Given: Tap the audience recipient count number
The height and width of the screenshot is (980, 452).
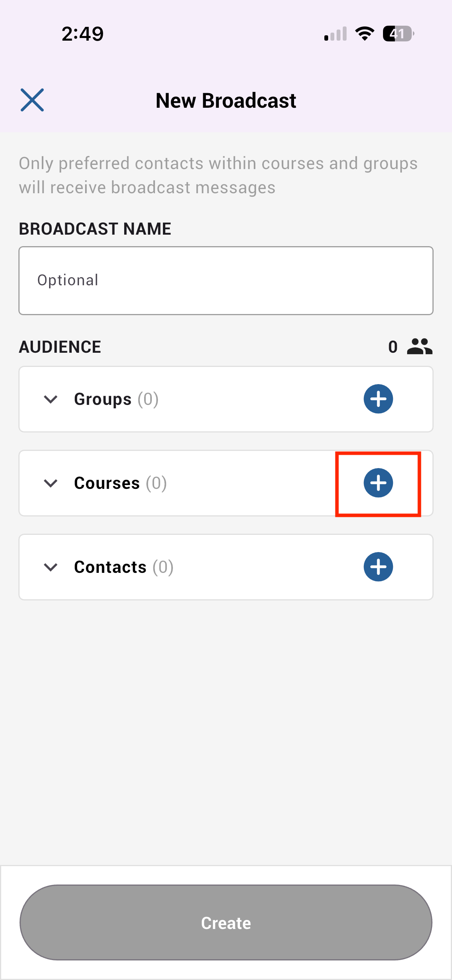Looking at the screenshot, I should tap(393, 347).
